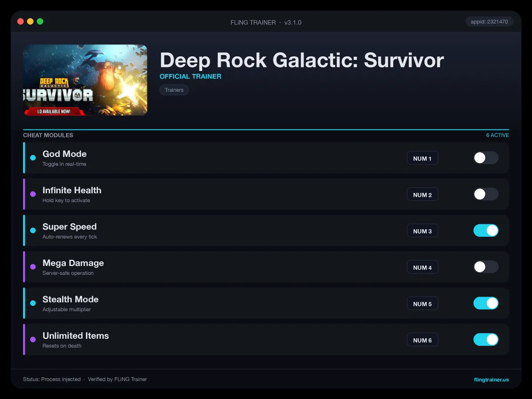Select the NUM 5 hotkey badge
This screenshot has height=399, width=532.
[422, 304]
